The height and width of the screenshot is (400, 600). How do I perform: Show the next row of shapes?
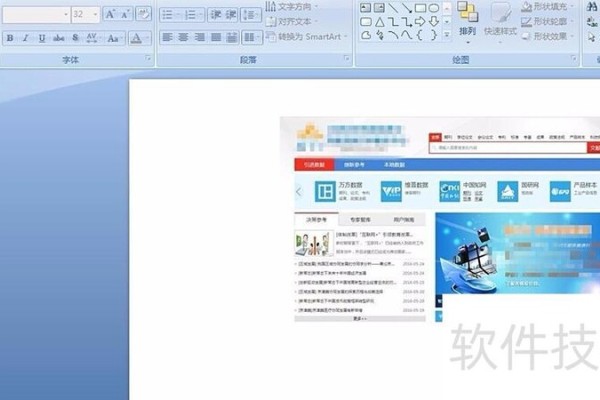(x=447, y=22)
